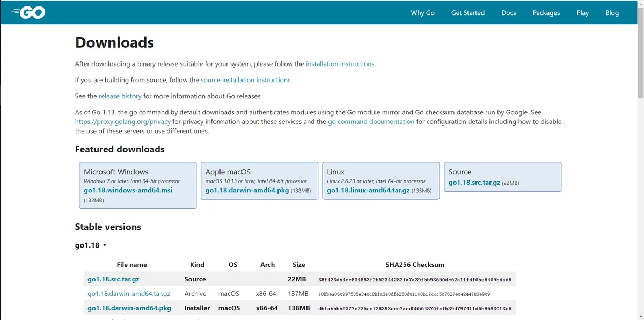Download go1.18.darwin-amd64.pkg from the Stable versions table
The height and width of the screenshot is (320, 644).
129,308
